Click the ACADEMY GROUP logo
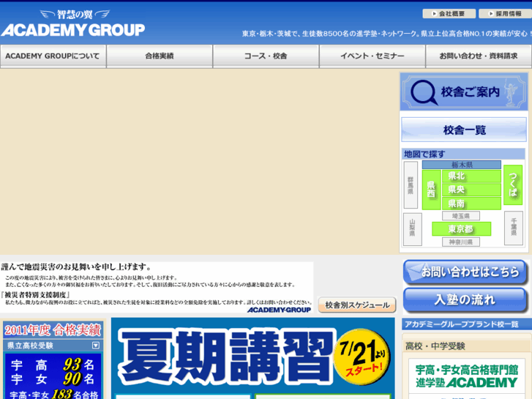532x399 pixels. [x=73, y=23]
